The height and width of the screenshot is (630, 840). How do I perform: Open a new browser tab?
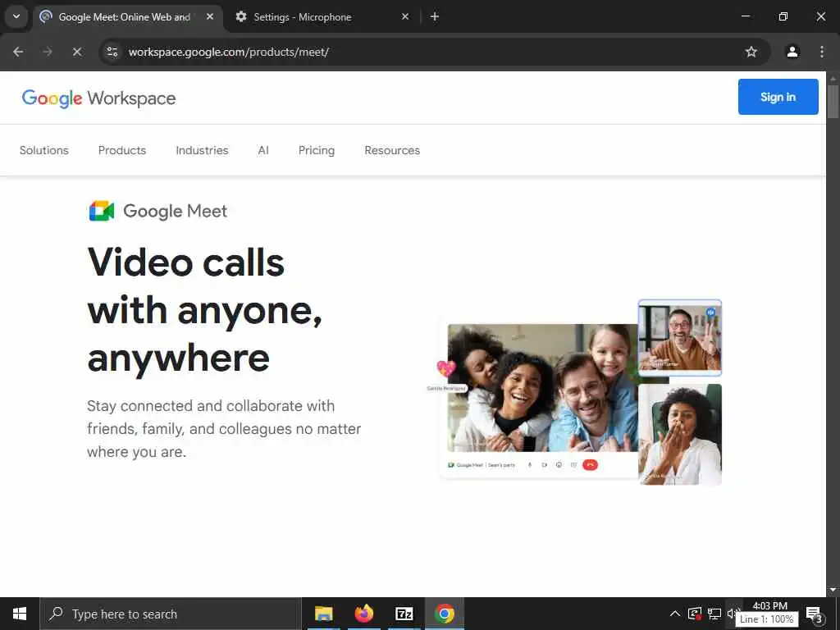[x=435, y=16]
